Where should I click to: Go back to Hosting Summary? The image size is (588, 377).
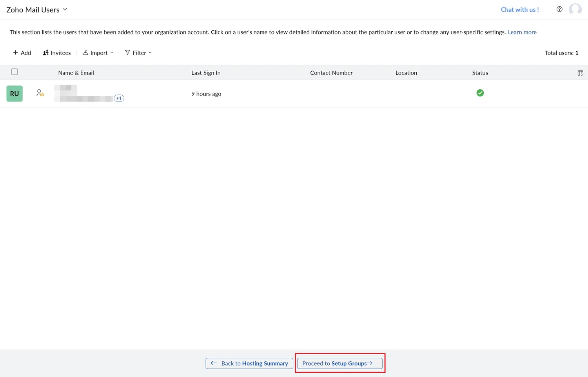249,363
